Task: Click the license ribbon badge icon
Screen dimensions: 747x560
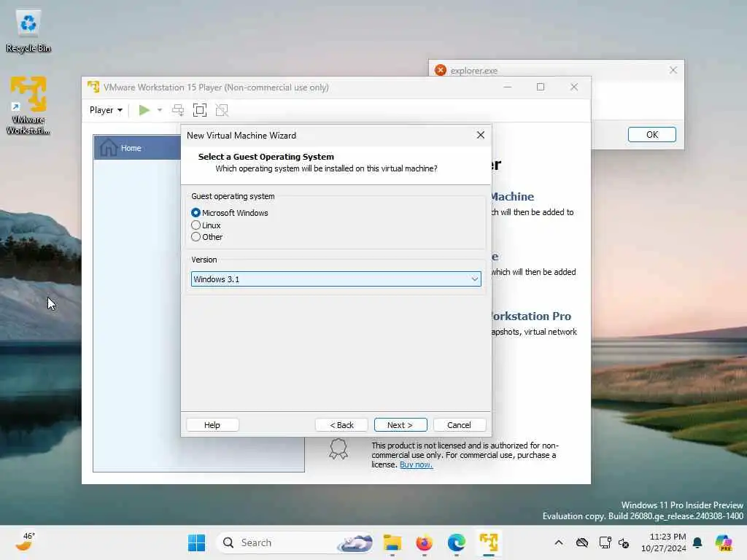Action: (338, 448)
